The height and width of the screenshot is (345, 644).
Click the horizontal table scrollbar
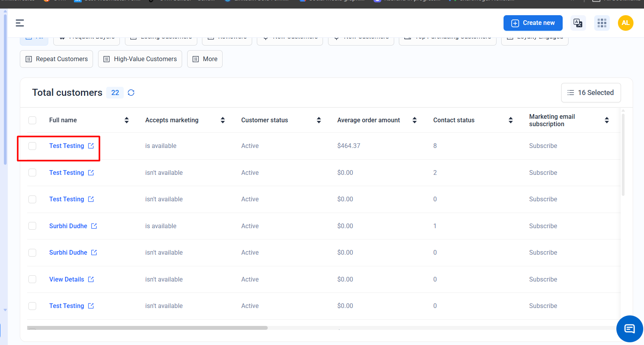pos(147,328)
